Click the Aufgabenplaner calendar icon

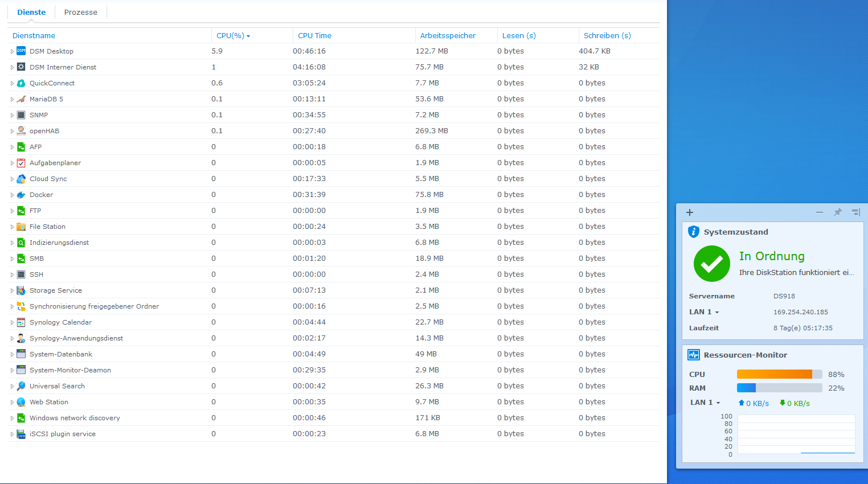[x=21, y=163]
